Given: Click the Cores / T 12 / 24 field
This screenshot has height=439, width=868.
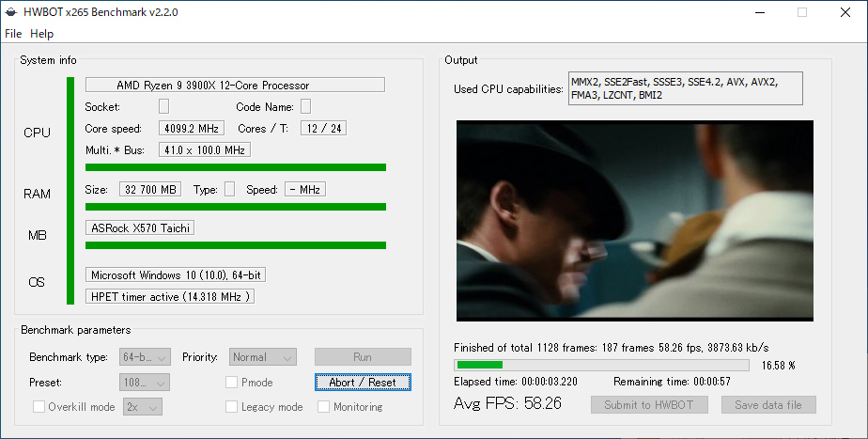Looking at the screenshot, I should point(323,128).
